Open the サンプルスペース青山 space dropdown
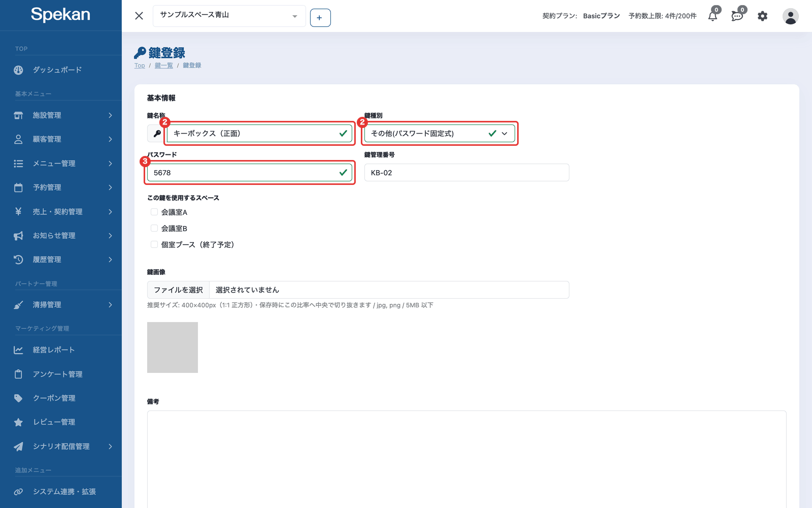812x508 pixels. coord(229,16)
